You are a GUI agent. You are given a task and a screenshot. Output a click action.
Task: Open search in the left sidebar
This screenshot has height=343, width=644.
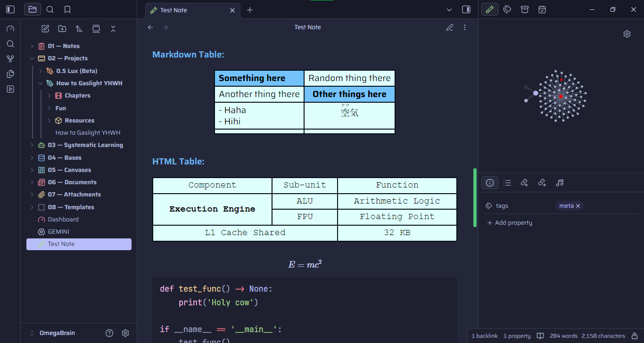point(50,9)
